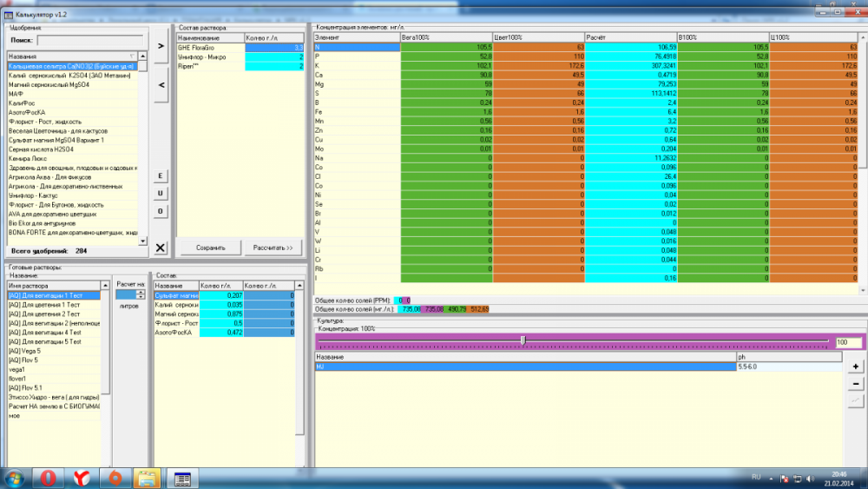Screen dimensions: 868x489
Task: Add a culture with the plus button
Action: point(855,367)
